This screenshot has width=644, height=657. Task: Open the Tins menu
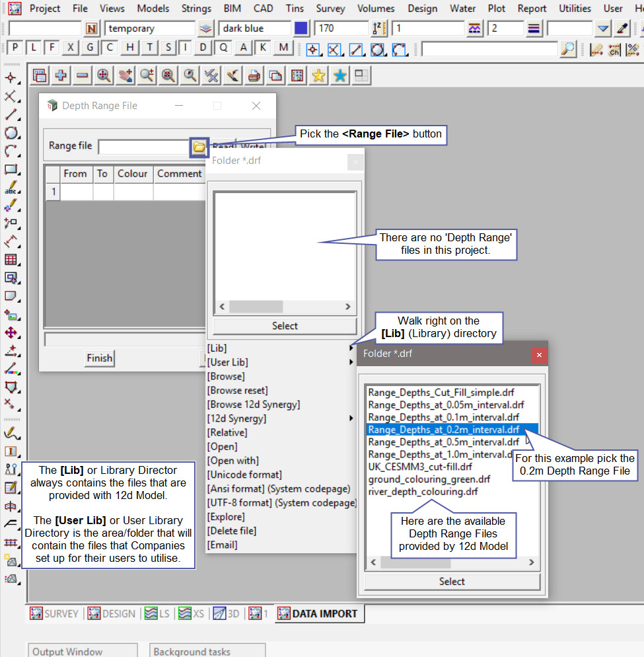295,9
